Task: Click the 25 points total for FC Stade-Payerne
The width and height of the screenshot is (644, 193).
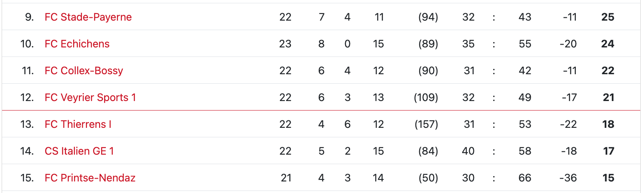Action: point(608,17)
